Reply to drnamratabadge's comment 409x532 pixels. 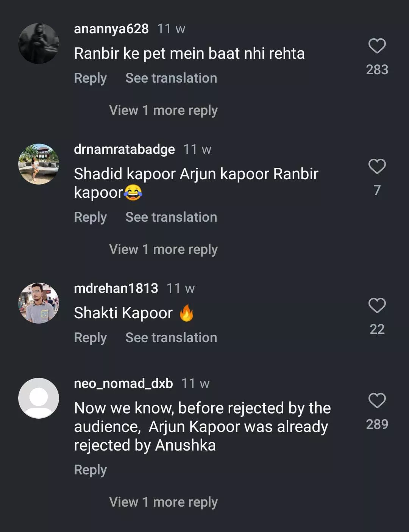(90, 217)
